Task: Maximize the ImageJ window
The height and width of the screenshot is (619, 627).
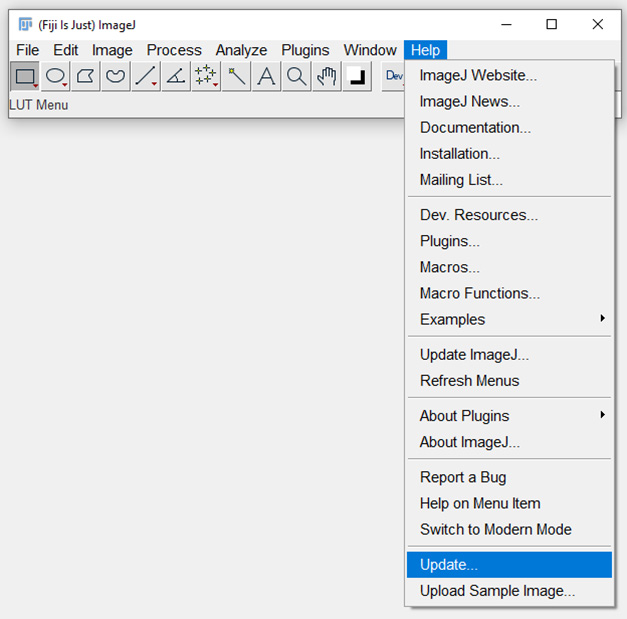Action: click(552, 24)
